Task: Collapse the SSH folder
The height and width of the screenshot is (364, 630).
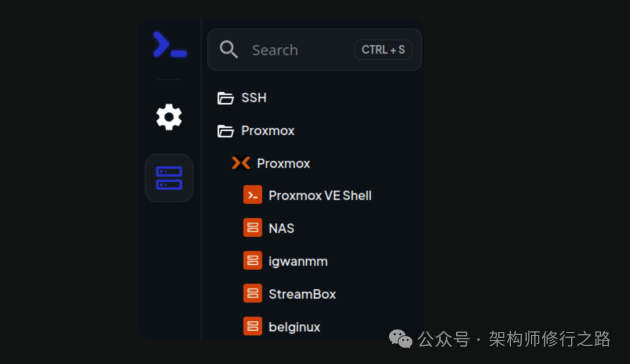Action: pyautogui.click(x=254, y=98)
